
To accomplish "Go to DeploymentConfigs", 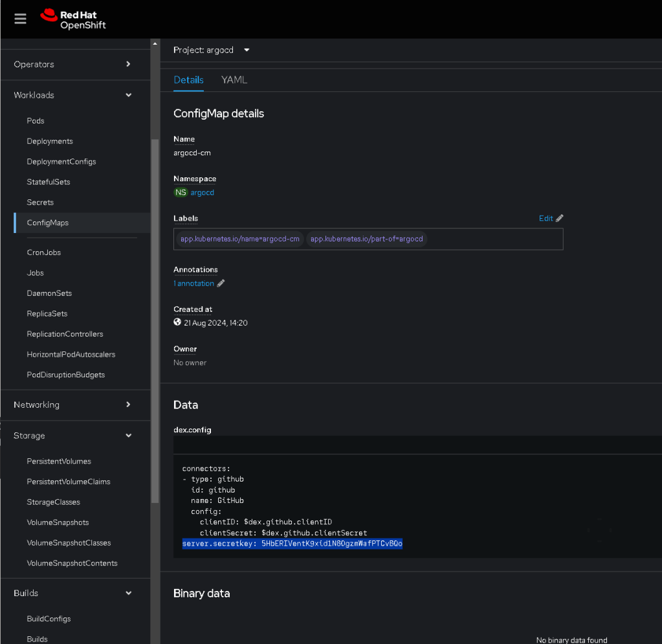I will click(61, 162).
